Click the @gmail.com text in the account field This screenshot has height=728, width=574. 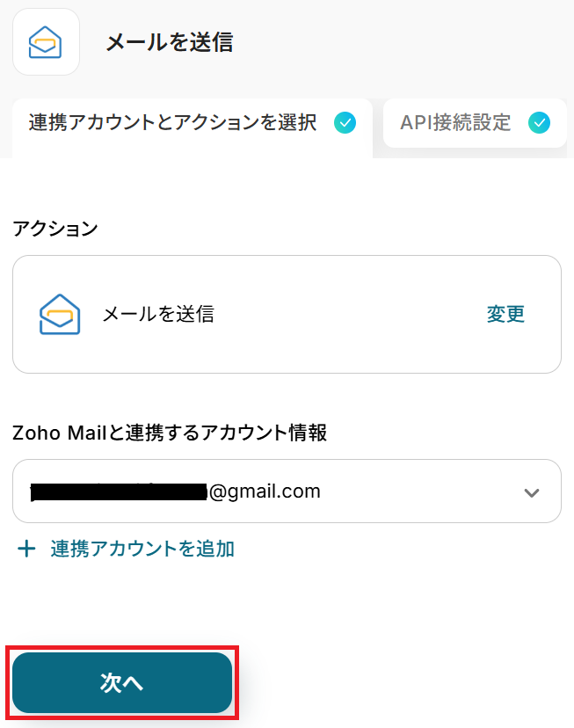264,491
